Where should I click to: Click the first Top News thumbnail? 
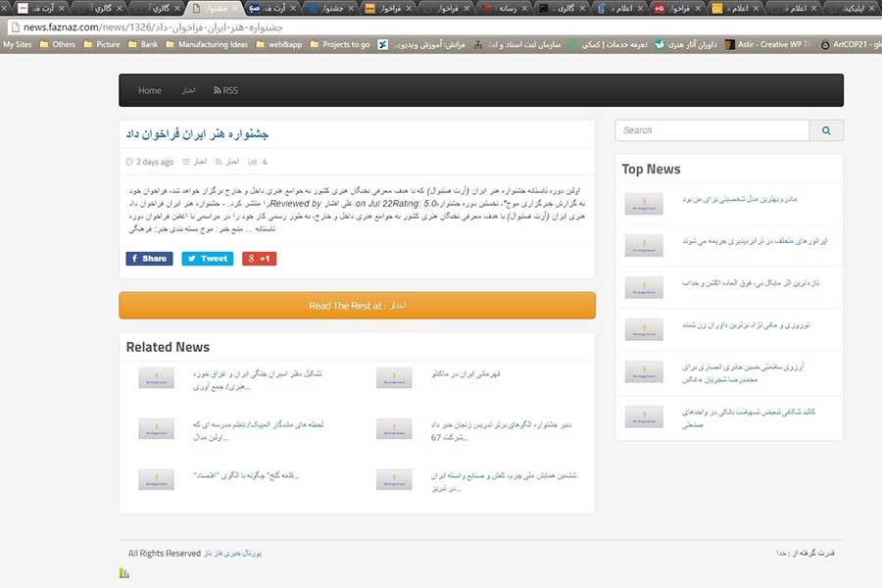click(x=644, y=204)
